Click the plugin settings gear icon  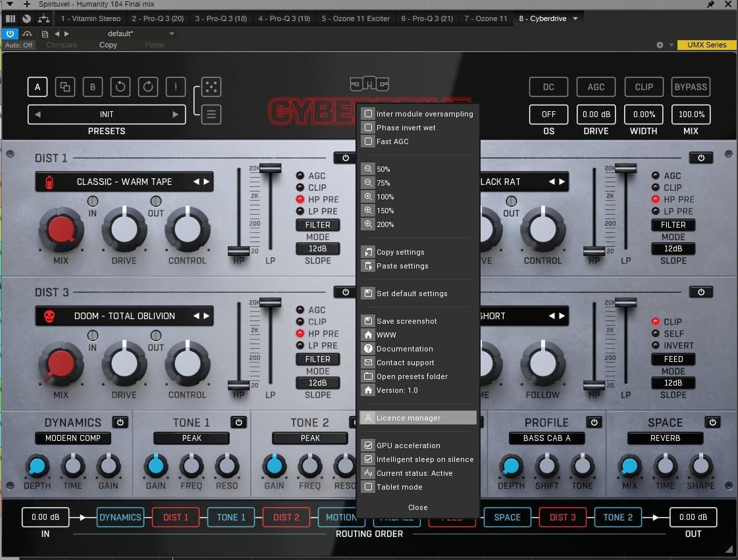pyautogui.click(x=660, y=45)
